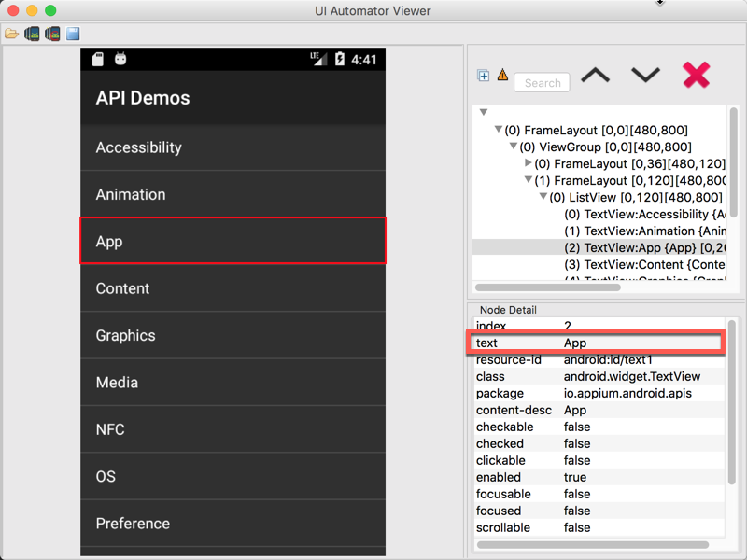
Task: Click the Search input field
Action: click(x=542, y=82)
